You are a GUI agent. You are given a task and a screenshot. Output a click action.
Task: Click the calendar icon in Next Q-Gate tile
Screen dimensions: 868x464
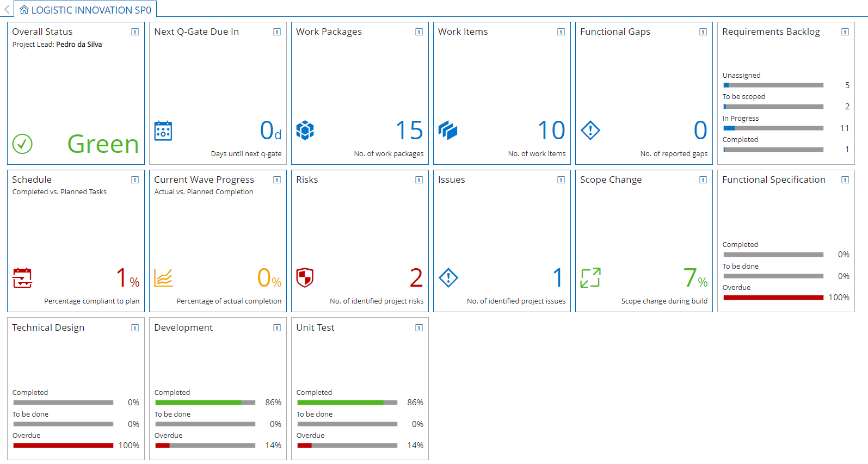[163, 131]
